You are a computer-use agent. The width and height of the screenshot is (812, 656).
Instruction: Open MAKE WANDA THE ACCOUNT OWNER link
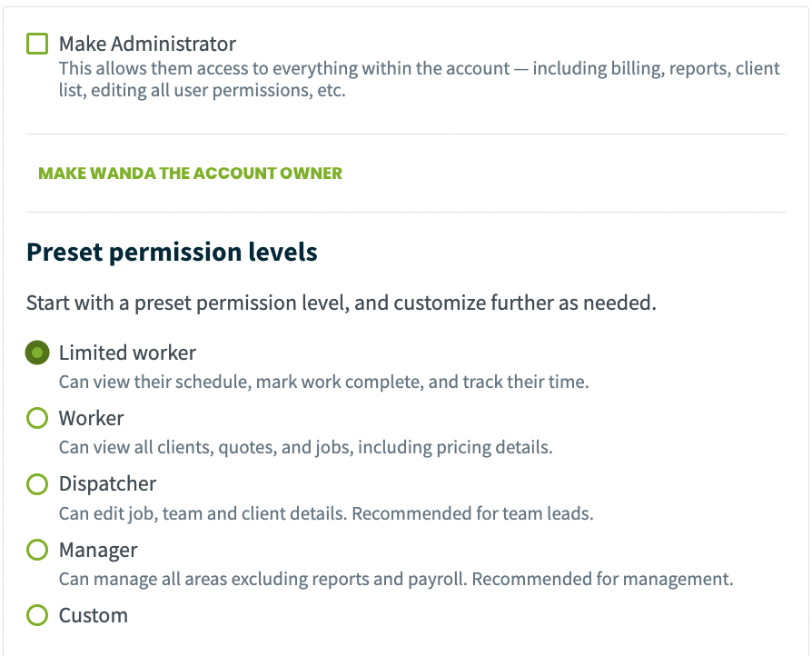pos(190,173)
